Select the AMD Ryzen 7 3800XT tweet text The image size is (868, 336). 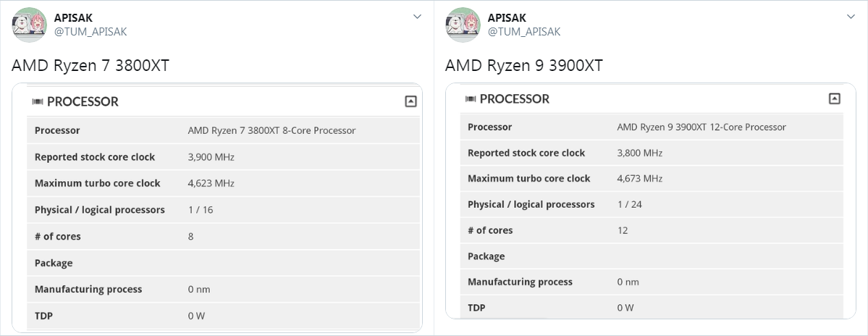(90, 66)
